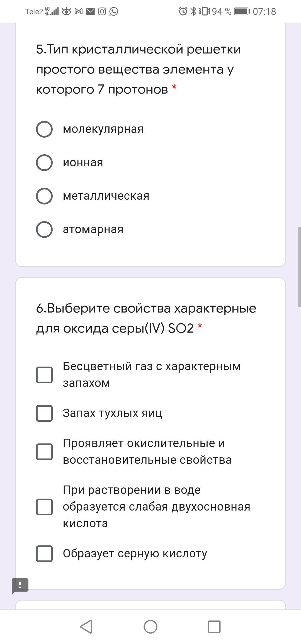Screen dimensions: 301x644
Task: Check the "Запах тухлых яиц" box
Action: [44, 413]
